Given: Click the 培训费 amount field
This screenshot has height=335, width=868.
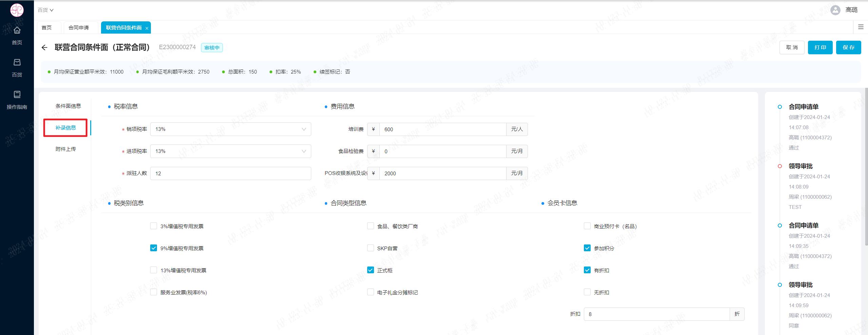Looking at the screenshot, I should coord(443,129).
